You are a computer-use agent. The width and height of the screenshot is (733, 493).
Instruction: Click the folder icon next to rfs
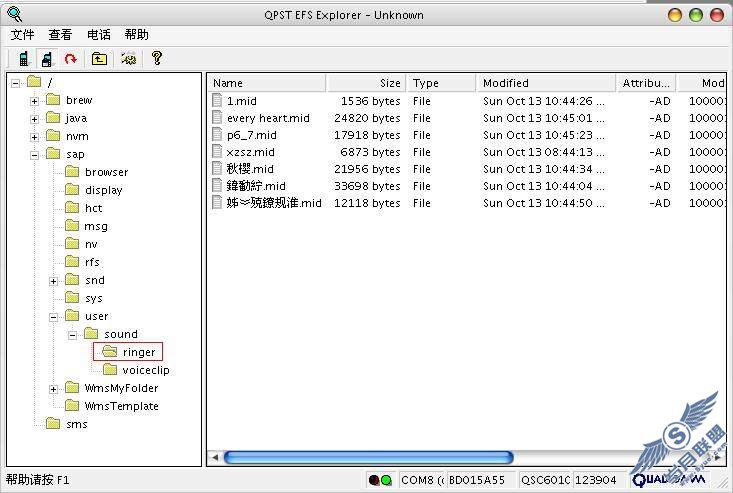point(72,262)
